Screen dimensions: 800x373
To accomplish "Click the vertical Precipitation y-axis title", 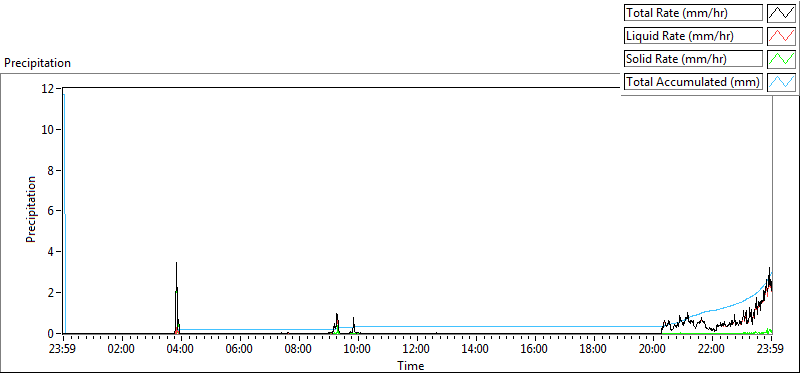I will point(31,209).
